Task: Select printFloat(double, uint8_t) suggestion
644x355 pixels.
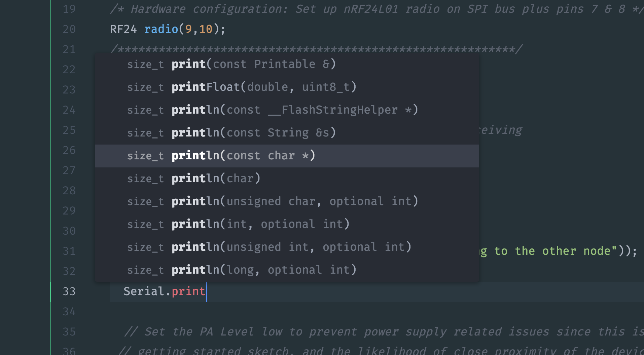Action: pyautogui.click(x=287, y=87)
